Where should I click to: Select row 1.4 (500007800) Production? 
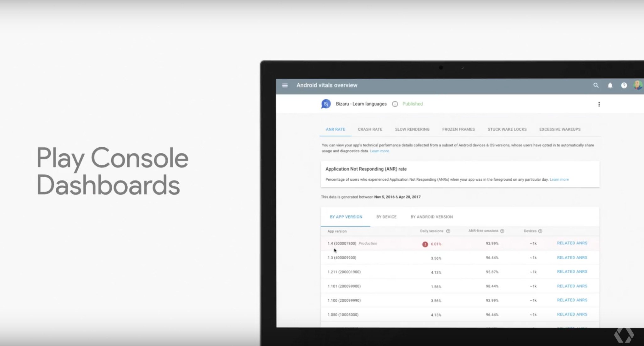click(460, 243)
